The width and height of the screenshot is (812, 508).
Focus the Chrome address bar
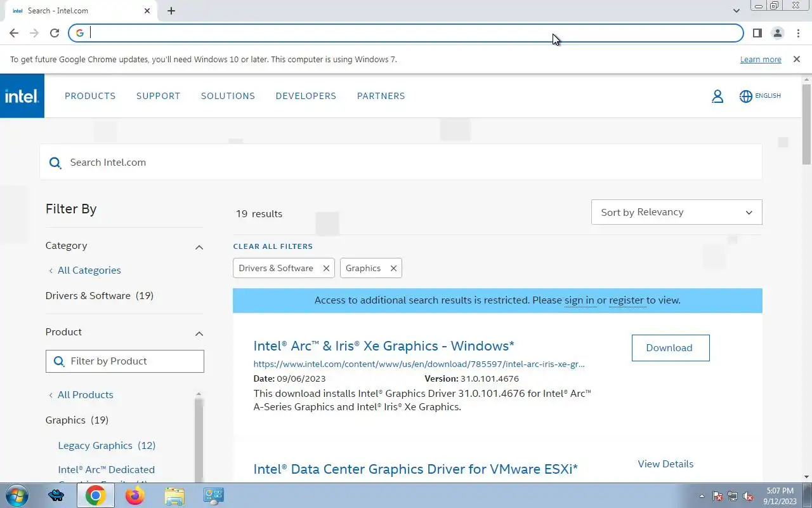[406, 33]
